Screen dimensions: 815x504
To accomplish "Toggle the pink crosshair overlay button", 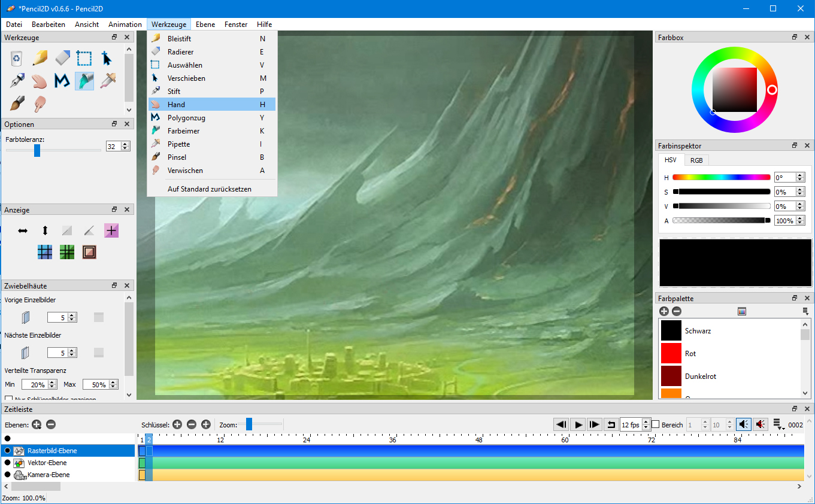I will (x=111, y=230).
